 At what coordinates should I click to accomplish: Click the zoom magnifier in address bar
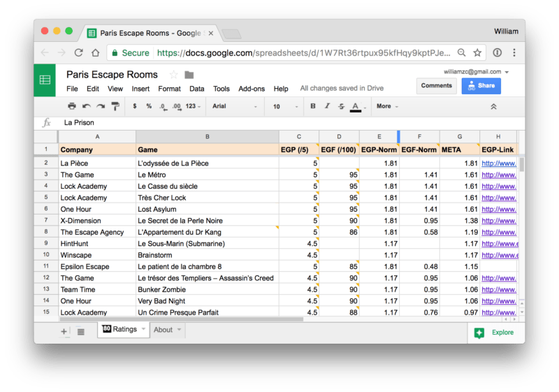pos(461,52)
